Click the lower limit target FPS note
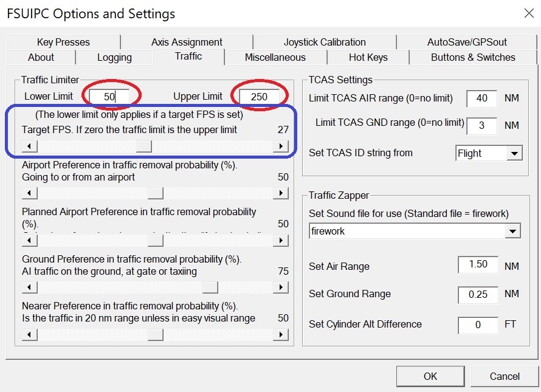Viewport: 541px width, 392px height. 139,115
